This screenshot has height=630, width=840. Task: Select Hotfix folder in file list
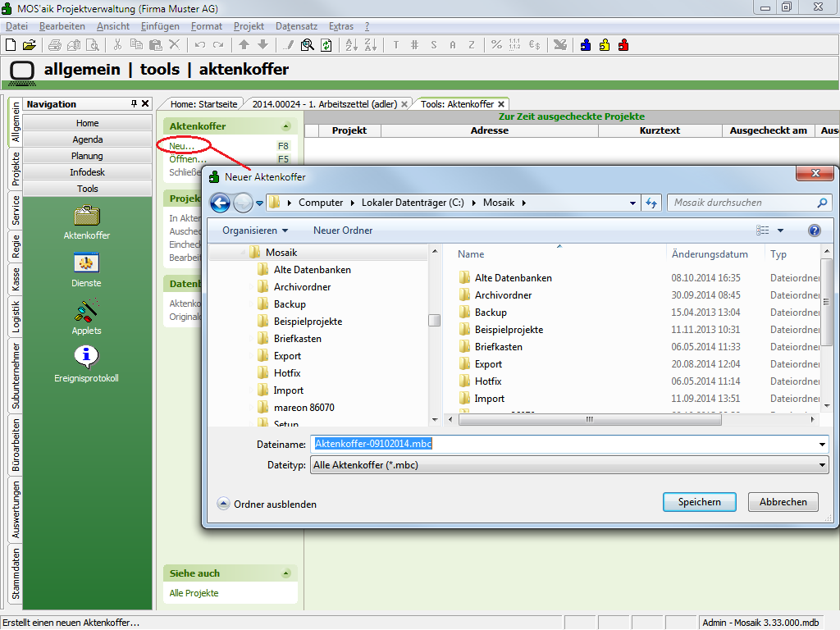tap(487, 381)
